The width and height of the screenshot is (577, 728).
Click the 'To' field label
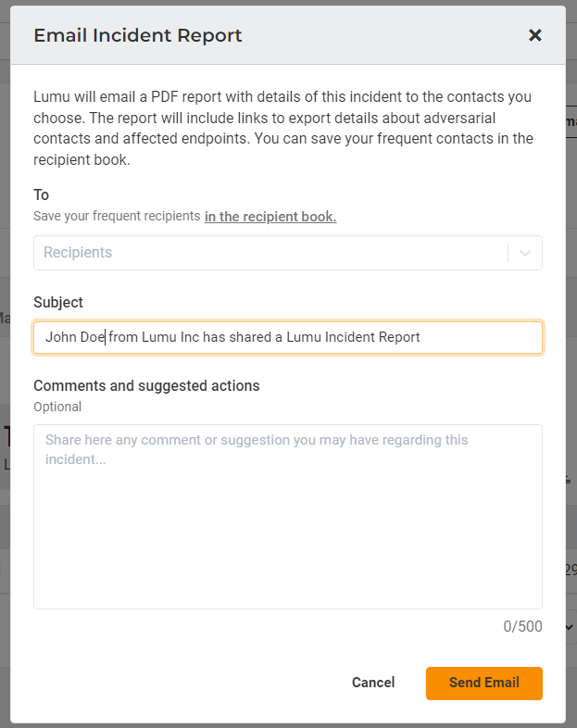tap(42, 195)
